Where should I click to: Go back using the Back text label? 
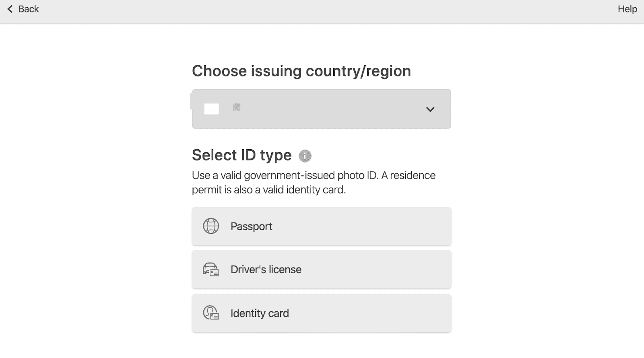tap(29, 9)
